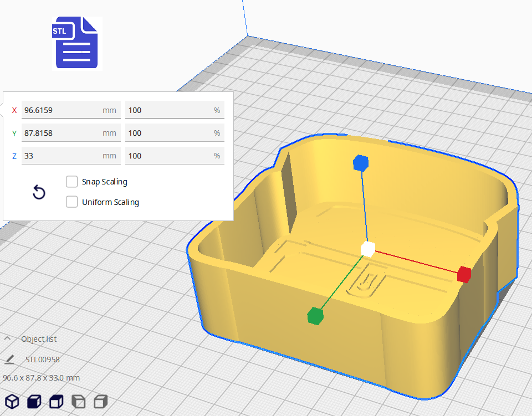This screenshot has width=532, height=416.
Task: Click the STL file thumbnail
Action: pos(76,43)
